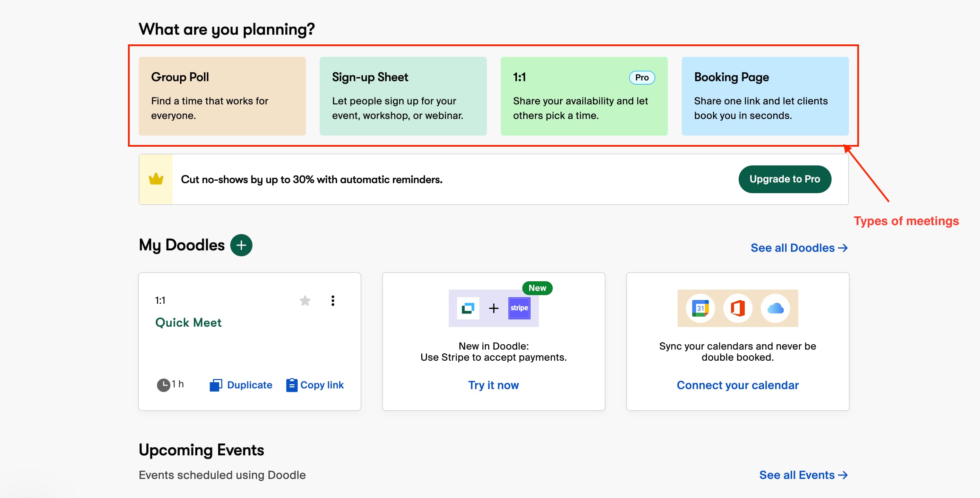
Task: Open the Booking Page card
Action: 765,96
